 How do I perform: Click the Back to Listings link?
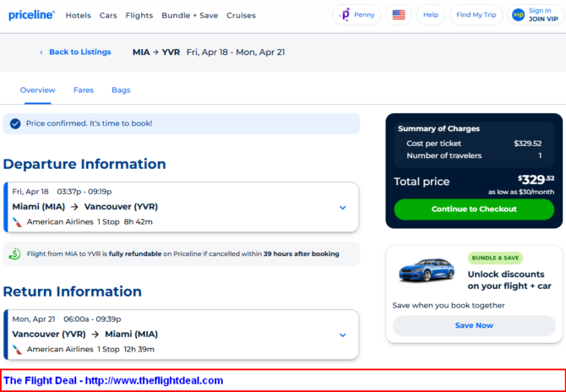pos(80,52)
